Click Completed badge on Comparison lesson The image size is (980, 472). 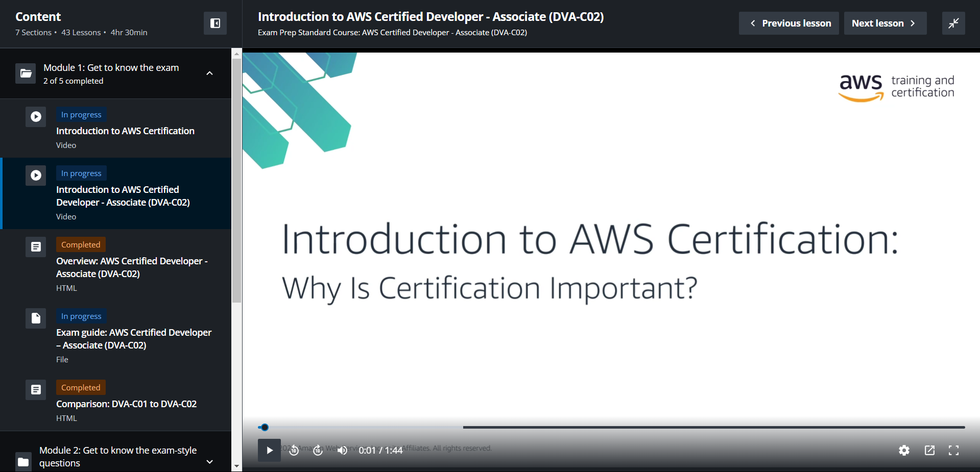point(81,387)
